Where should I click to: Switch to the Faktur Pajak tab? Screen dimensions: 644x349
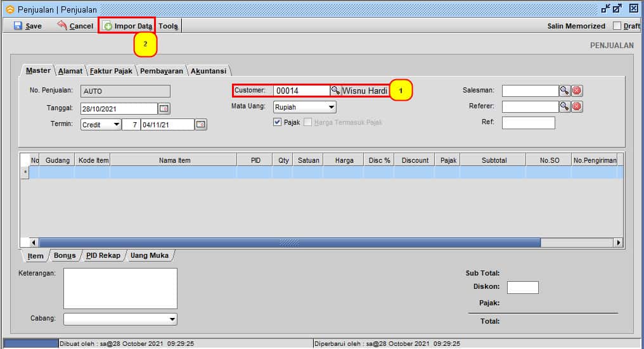(x=111, y=71)
